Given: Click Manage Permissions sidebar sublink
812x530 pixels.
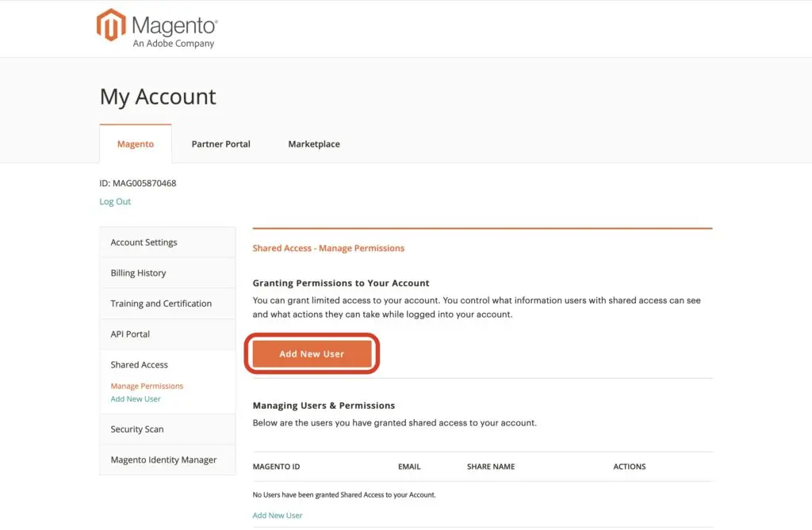Looking at the screenshot, I should pos(147,386).
